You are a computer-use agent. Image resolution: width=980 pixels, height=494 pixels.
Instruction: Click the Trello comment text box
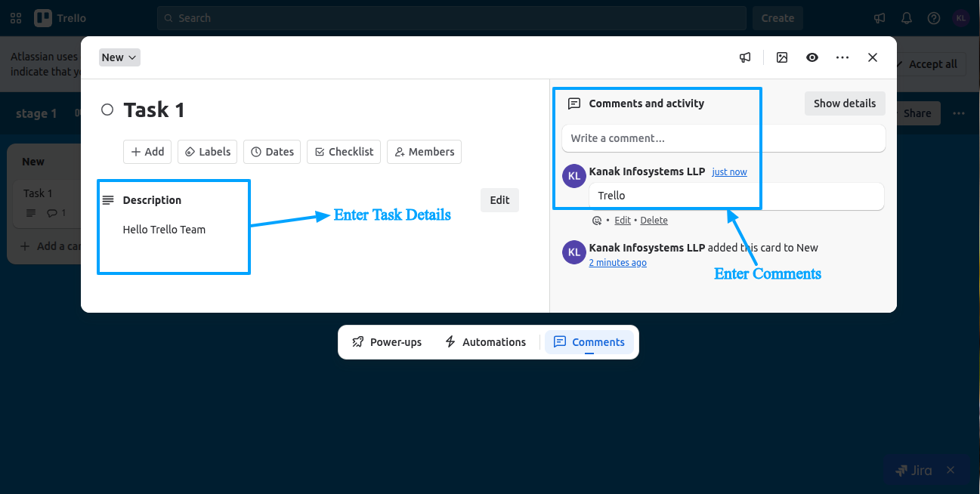pos(737,196)
